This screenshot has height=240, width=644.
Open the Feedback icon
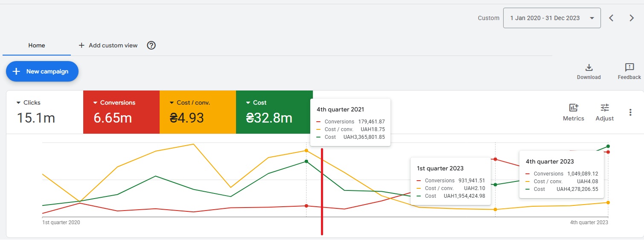pos(629,67)
